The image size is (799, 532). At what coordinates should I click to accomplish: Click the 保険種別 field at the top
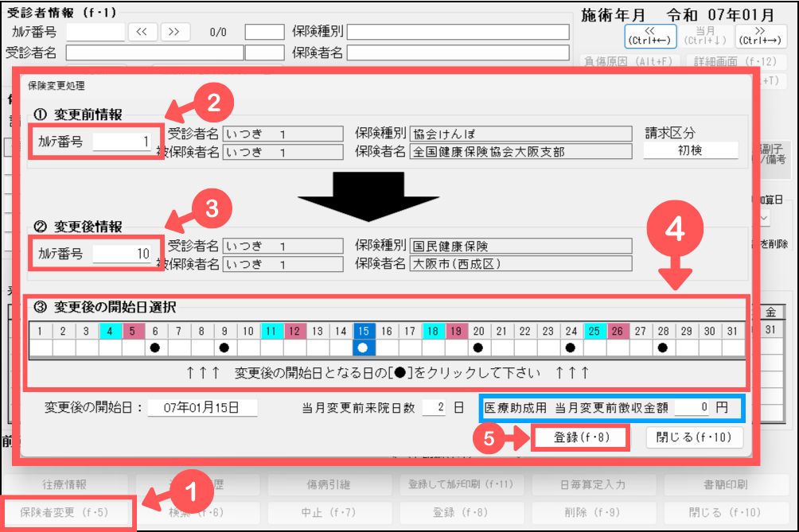pos(458,32)
